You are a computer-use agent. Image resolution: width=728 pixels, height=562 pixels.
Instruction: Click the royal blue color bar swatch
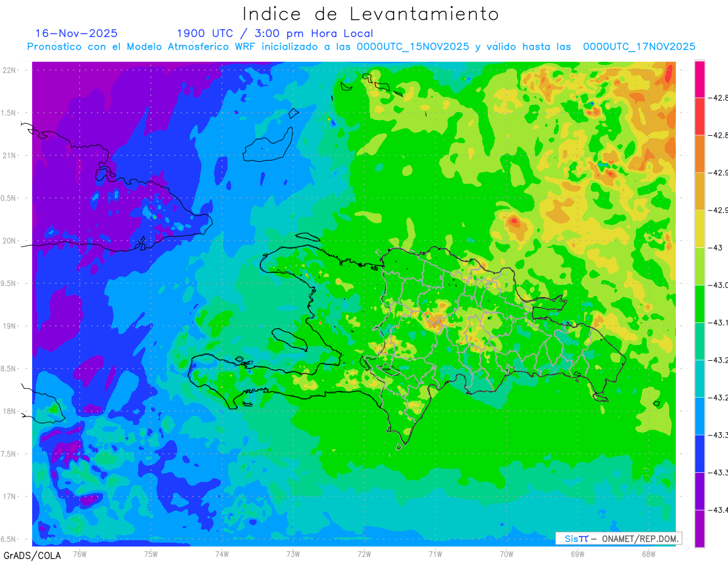click(699, 453)
